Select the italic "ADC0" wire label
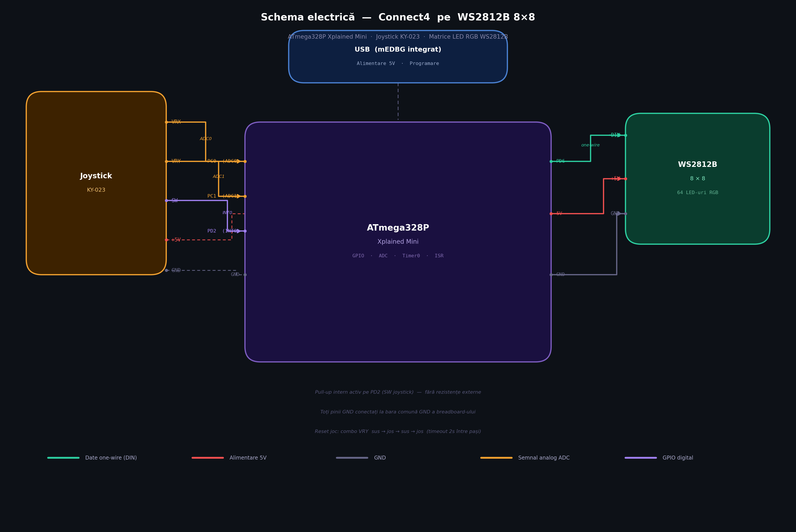The height and width of the screenshot is (532, 796). point(206,139)
